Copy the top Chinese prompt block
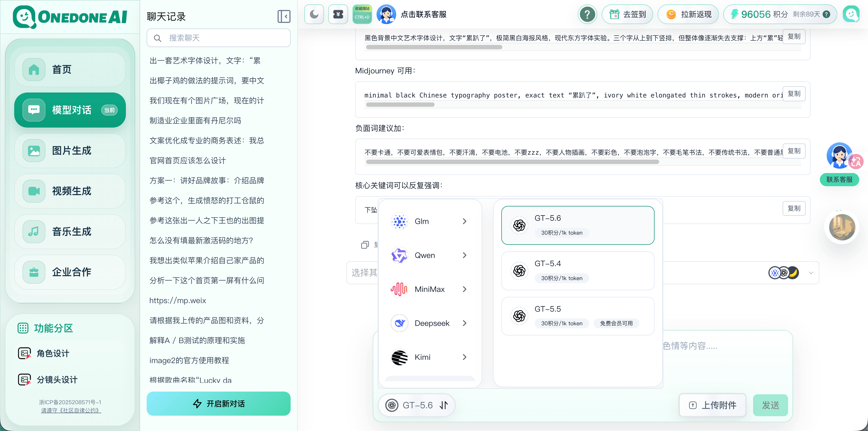Image resolution: width=868 pixels, height=431 pixels. point(794,36)
